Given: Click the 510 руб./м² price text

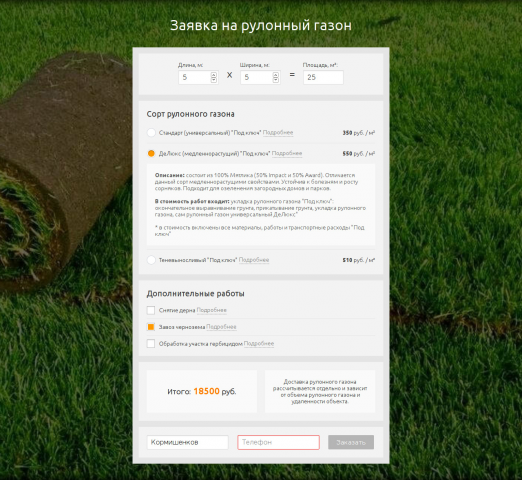Looking at the screenshot, I should [359, 260].
